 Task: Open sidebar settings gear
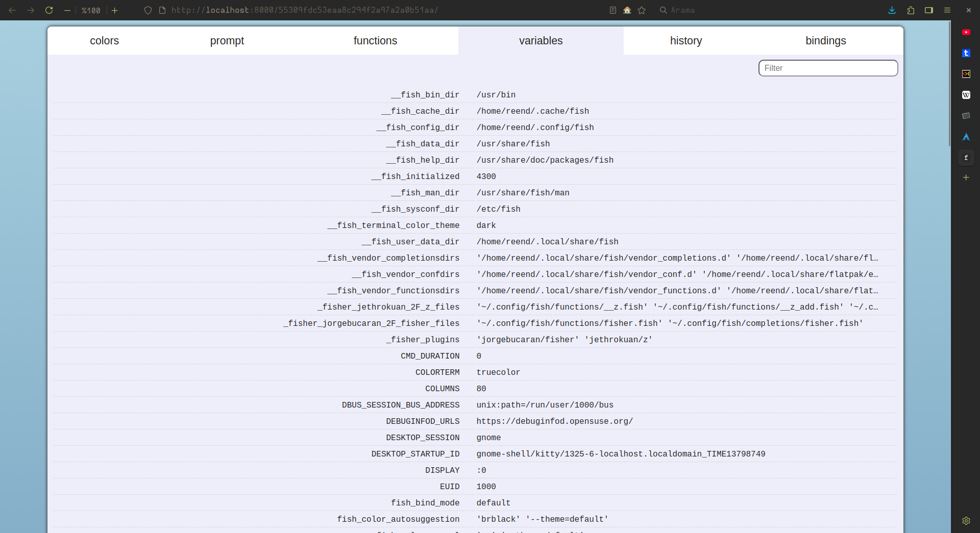pyautogui.click(x=966, y=521)
